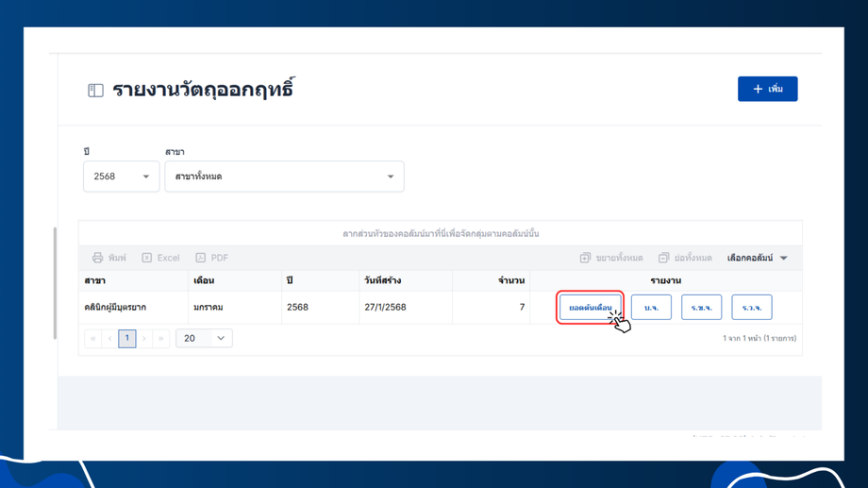Viewport: 868px width, 488px height.
Task: Go to previous page arrow
Action: pos(110,338)
